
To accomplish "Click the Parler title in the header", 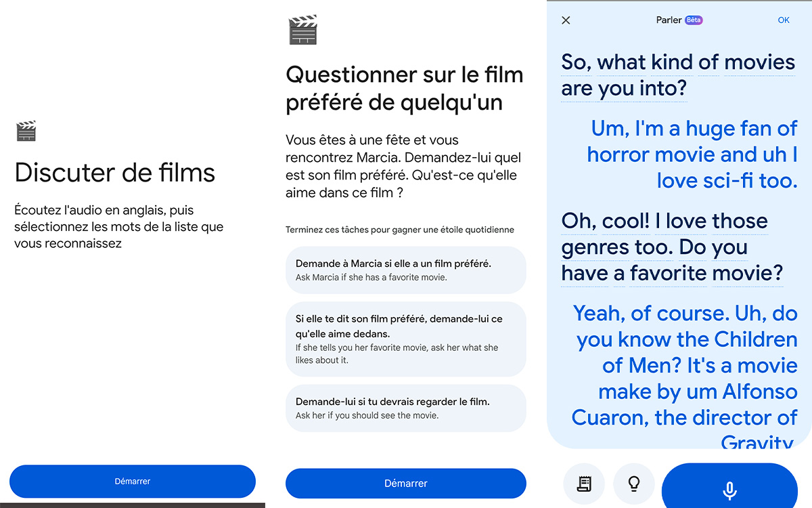I will (x=670, y=20).
